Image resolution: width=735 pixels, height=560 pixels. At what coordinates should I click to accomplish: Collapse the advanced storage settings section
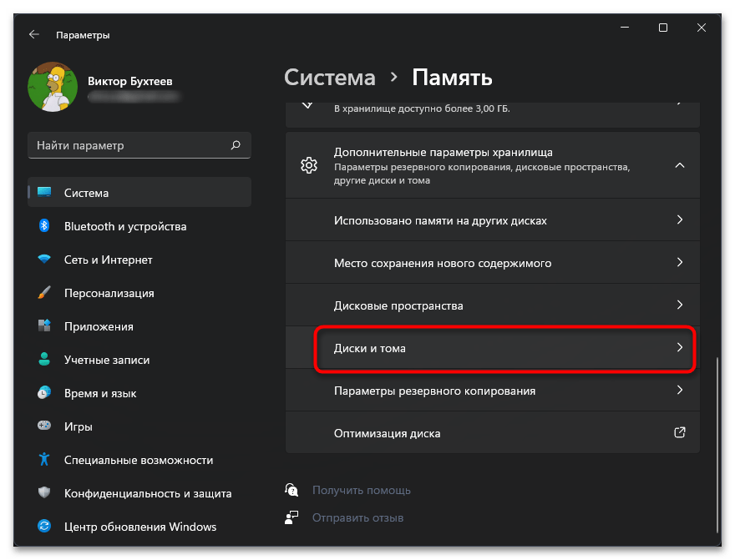pyautogui.click(x=680, y=165)
